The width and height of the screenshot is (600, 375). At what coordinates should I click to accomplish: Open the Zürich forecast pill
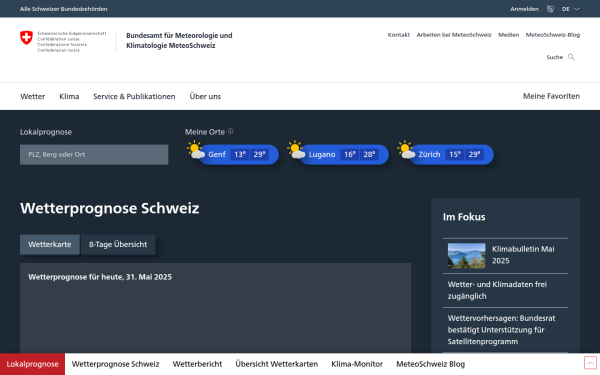point(451,155)
